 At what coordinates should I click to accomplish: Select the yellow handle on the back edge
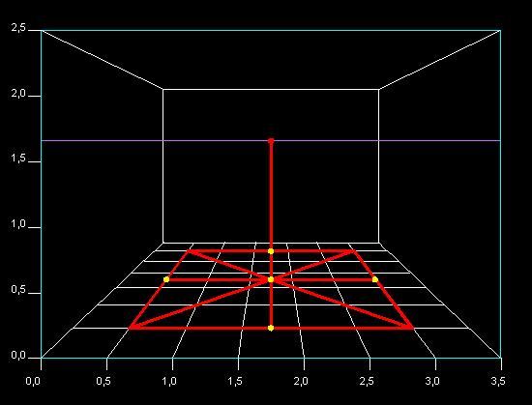point(271,251)
